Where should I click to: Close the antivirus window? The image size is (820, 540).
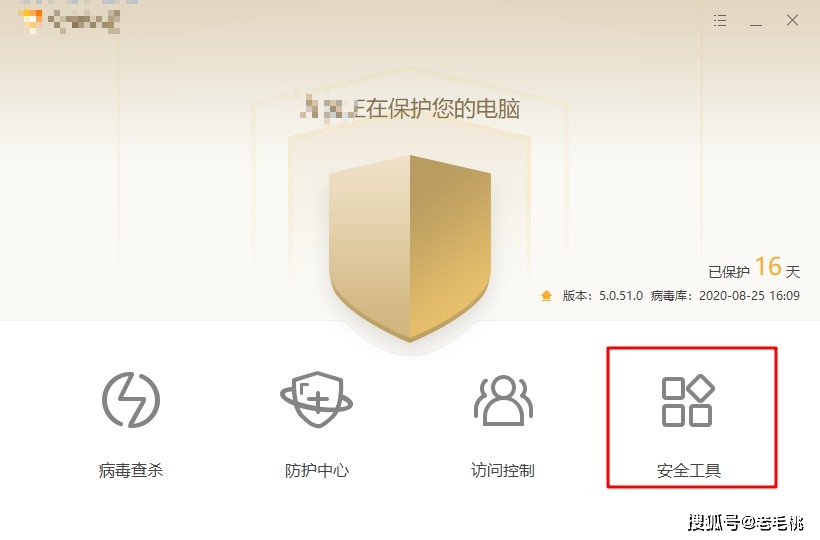(792, 20)
